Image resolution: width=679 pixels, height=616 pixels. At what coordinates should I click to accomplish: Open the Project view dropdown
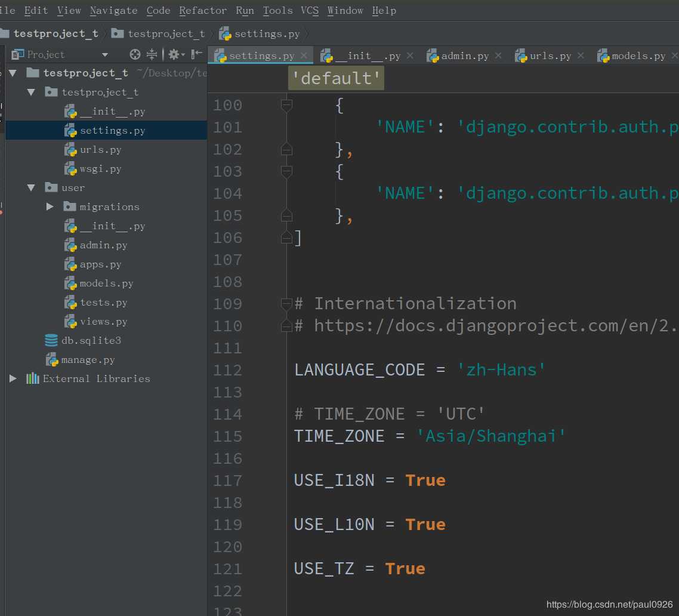105,55
